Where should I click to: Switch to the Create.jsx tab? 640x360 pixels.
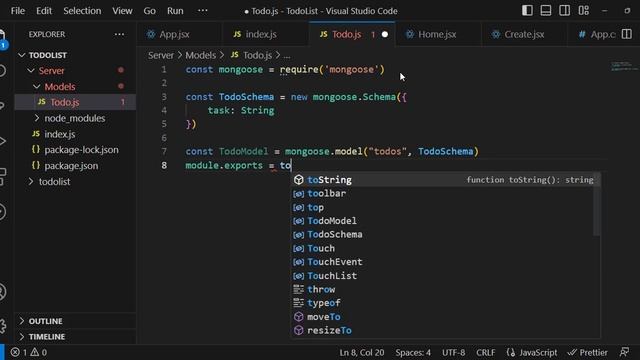click(x=524, y=34)
